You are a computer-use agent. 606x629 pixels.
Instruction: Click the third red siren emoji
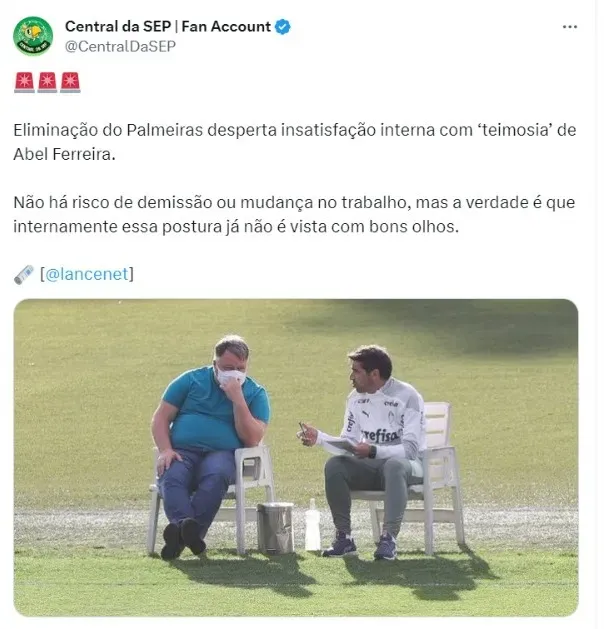point(70,82)
